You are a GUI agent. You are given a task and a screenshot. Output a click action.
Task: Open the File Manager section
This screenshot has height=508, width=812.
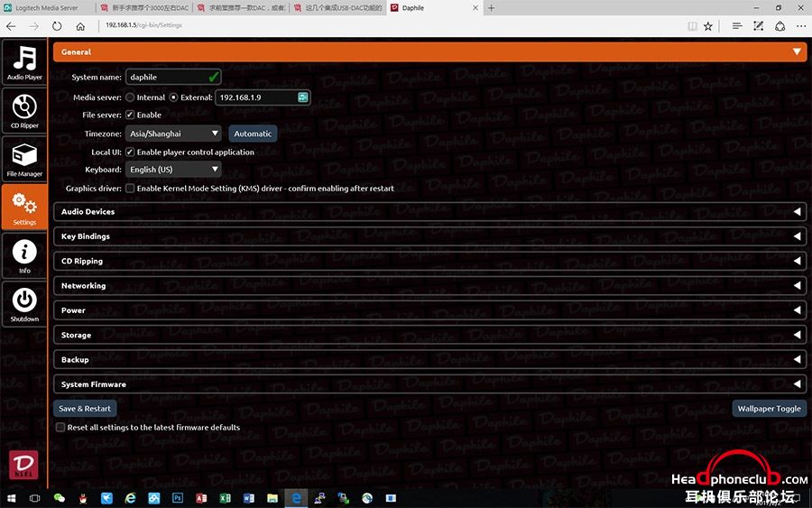tap(24, 159)
